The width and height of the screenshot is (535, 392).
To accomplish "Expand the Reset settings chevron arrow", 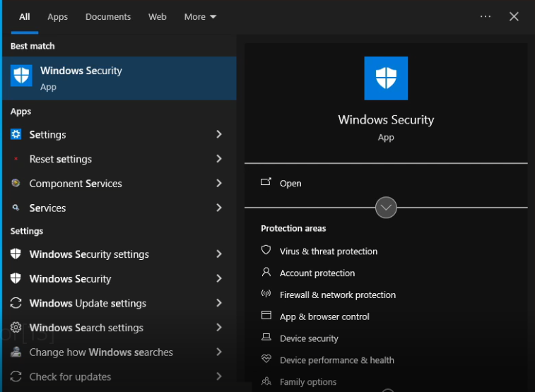I will [219, 159].
